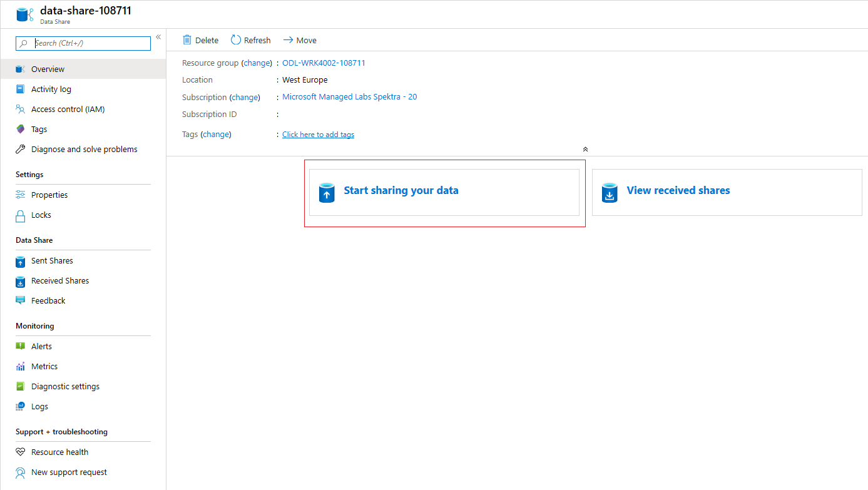
Task: Collapse the left navigation menu
Action: (158, 36)
